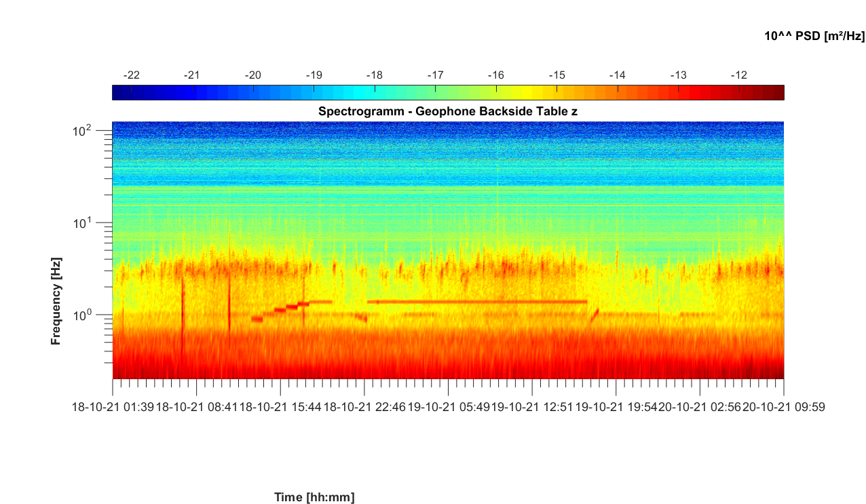
Task: Select the "10^^ PSD [m²/Hz]" colorbar label
Action: click(814, 36)
